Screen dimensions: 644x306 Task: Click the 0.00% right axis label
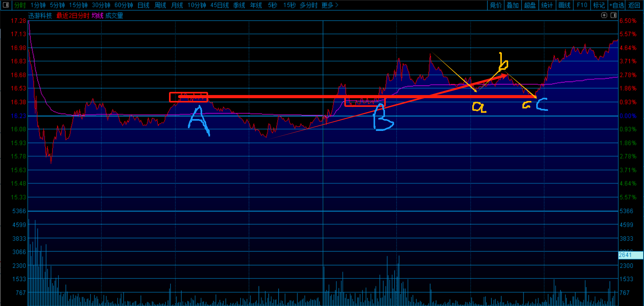(x=628, y=116)
